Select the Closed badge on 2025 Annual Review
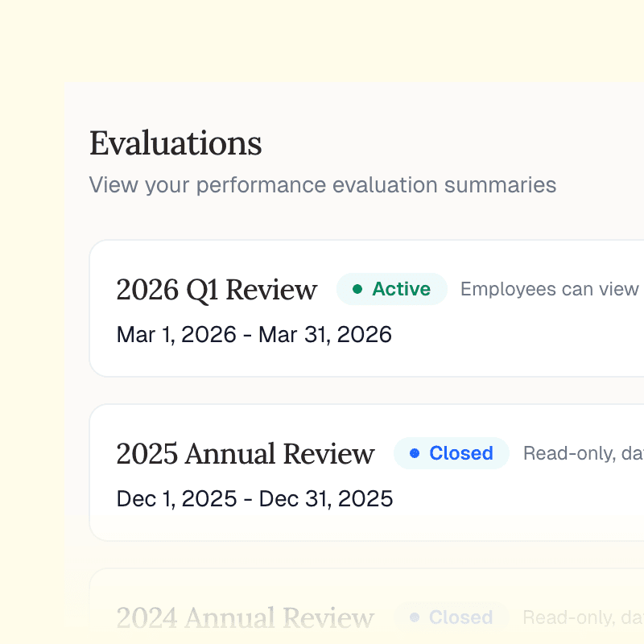Image resolution: width=644 pixels, height=644 pixels. point(452,453)
